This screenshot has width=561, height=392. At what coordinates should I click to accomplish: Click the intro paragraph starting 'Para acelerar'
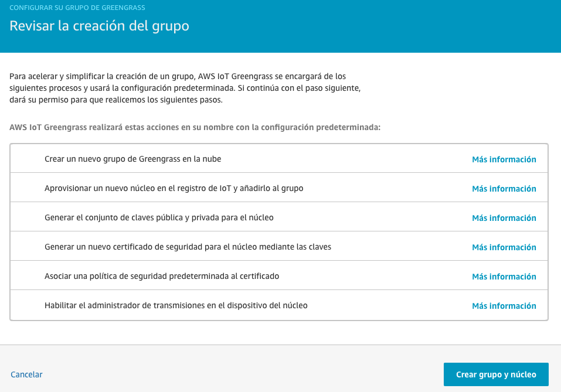pyautogui.click(x=185, y=88)
